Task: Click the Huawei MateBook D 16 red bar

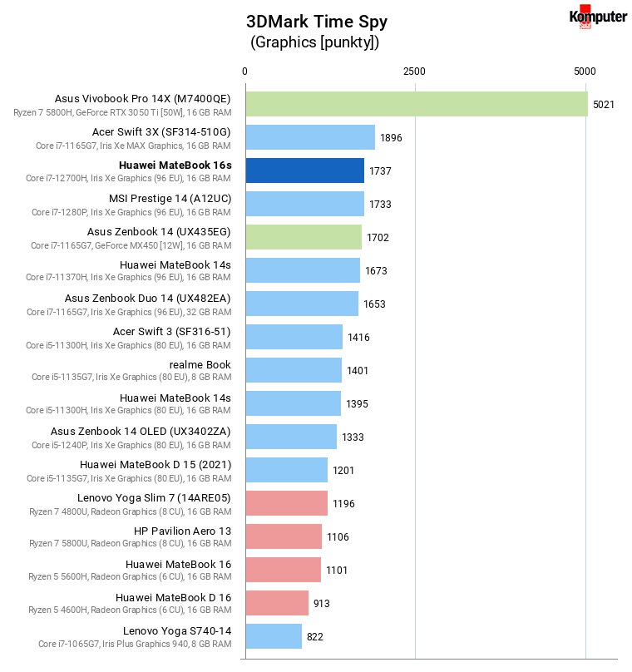Action: click(x=277, y=603)
